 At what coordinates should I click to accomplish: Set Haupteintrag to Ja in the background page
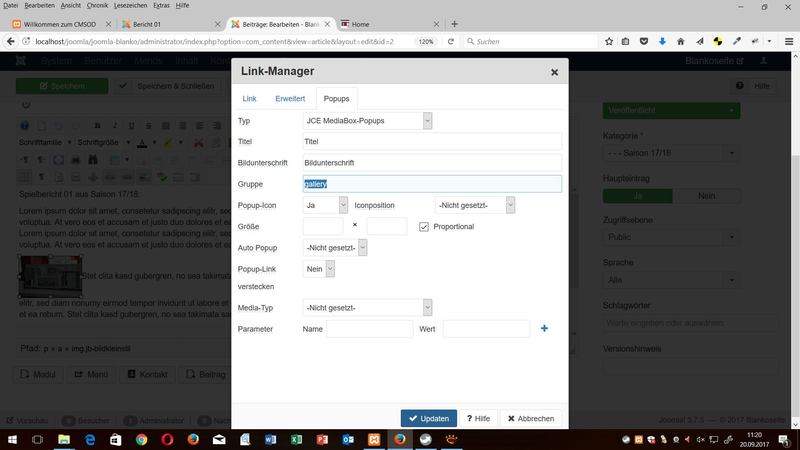coord(638,196)
